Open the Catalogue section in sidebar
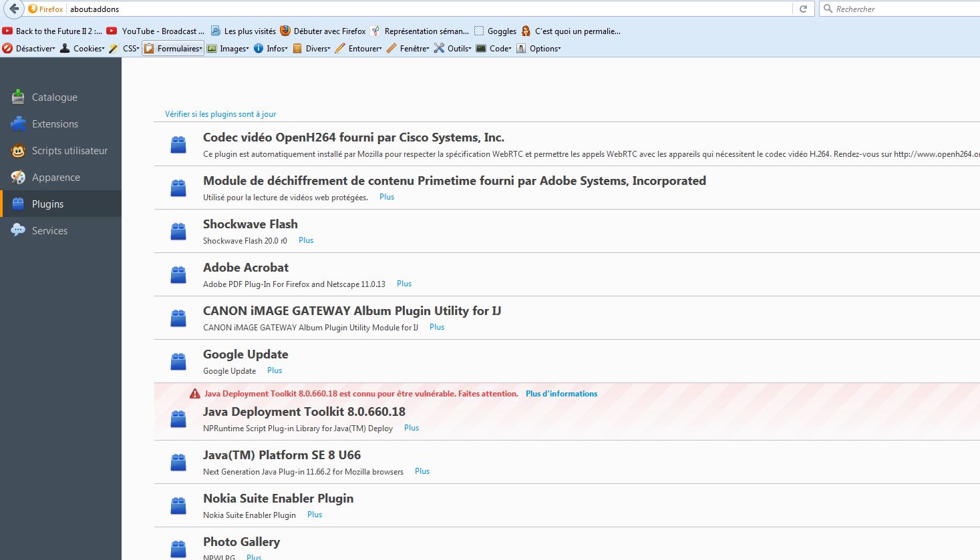This screenshot has width=980, height=560. 54,97
